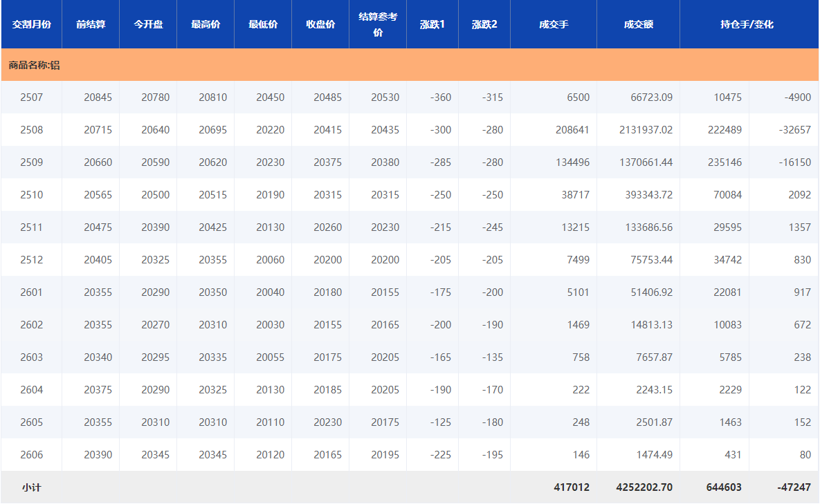Click delivery month 2510 cell
This screenshot has height=504, width=820.
tap(31, 195)
